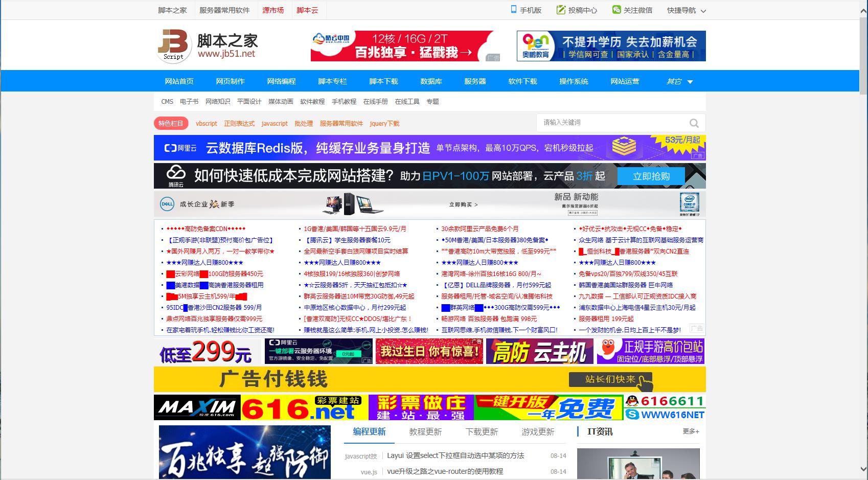This screenshot has height=480, width=868.
Task: Open javascript featured link
Action: click(x=275, y=124)
